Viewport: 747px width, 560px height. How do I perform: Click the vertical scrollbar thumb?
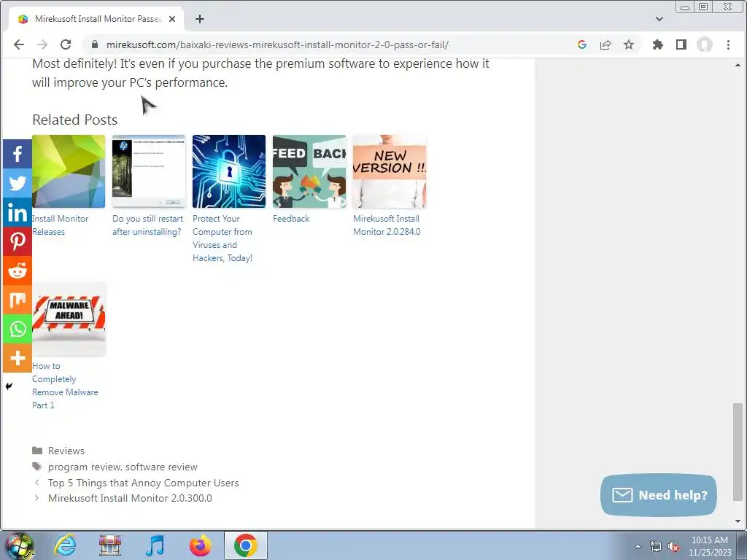coord(738,452)
